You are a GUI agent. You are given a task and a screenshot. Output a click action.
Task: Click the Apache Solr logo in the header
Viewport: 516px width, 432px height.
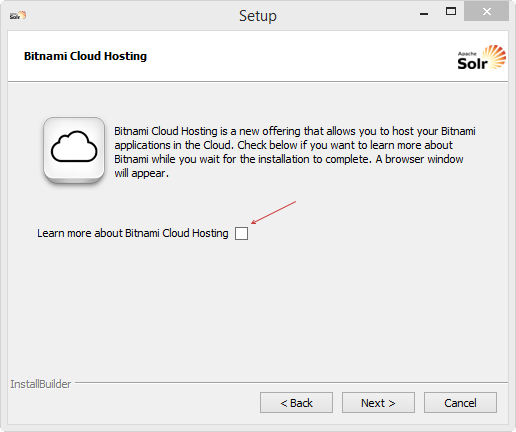(482, 58)
